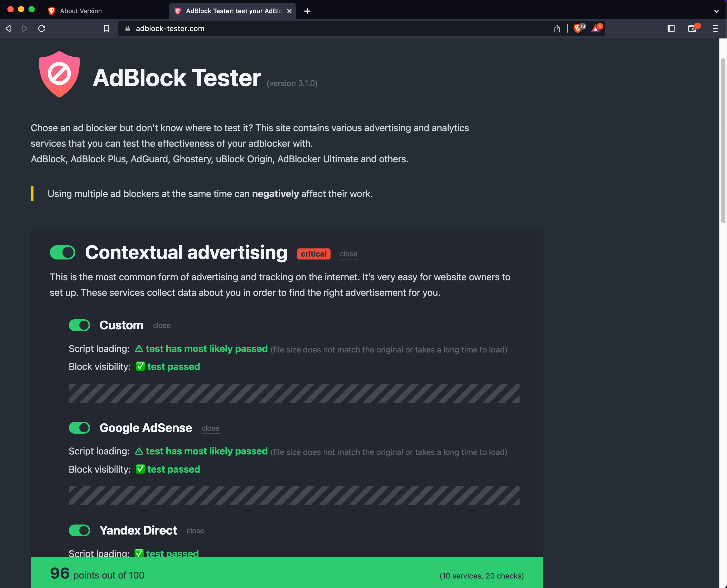Click the share/export icon
This screenshot has width=727, height=588.
coord(557,28)
